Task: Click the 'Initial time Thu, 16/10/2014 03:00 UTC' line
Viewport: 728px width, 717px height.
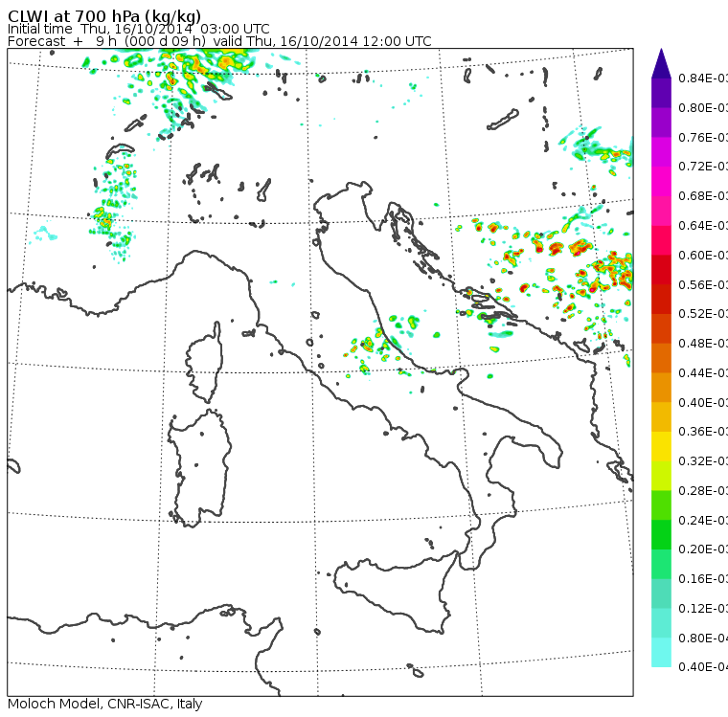Action: click(x=138, y=29)
